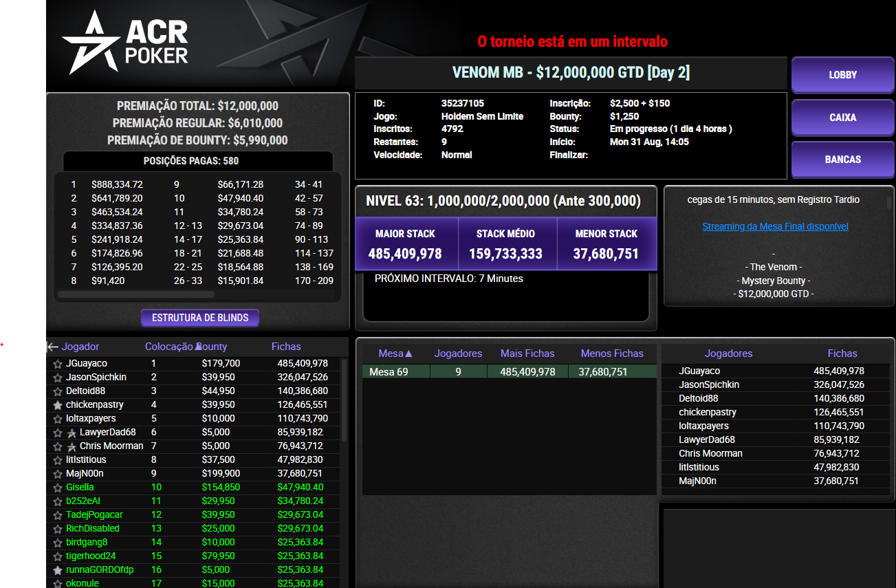The height and width of the screenshot is (588, 896).
Task: Select litlstitious in Mesa 69 seat list
Action: pos(776,467)
